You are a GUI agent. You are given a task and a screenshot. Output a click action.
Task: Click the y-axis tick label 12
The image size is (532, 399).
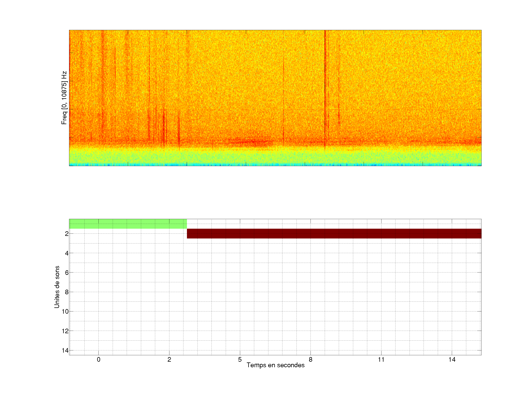pyautogui.click(x=65, y=331)
